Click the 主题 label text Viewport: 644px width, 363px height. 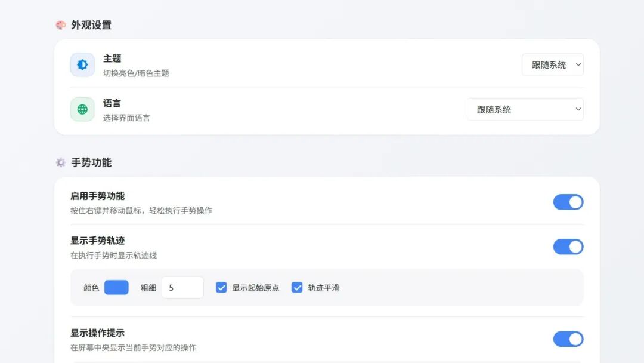point(113,59)
